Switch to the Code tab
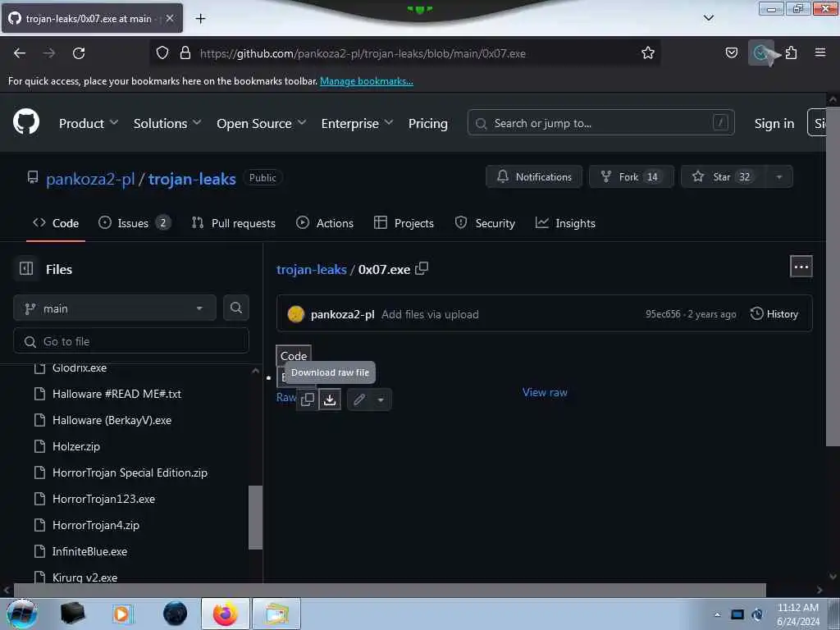The width and height of the screenshot is (840, 630). point(56,223)
